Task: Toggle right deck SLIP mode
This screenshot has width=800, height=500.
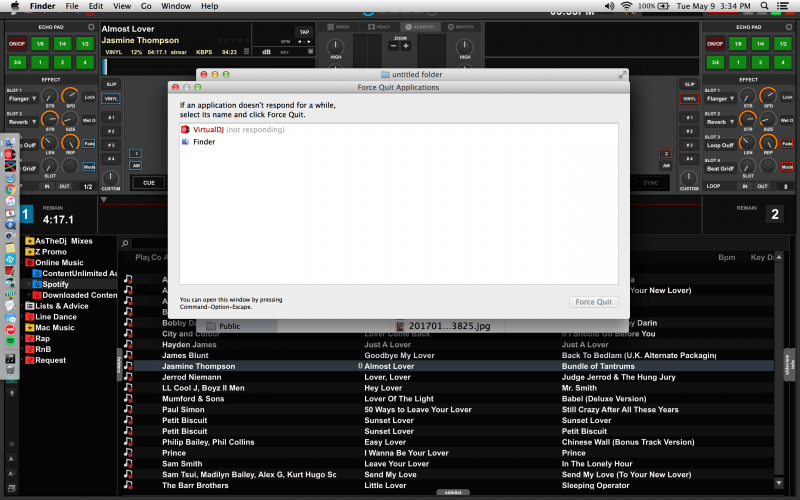Action: point(689,84)
